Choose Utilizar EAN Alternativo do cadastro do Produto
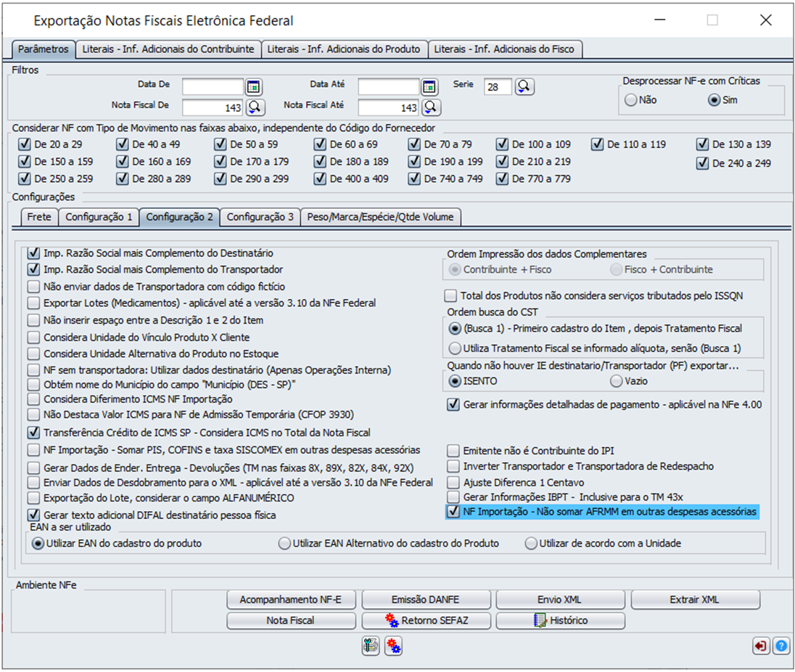 coord(285,543)
